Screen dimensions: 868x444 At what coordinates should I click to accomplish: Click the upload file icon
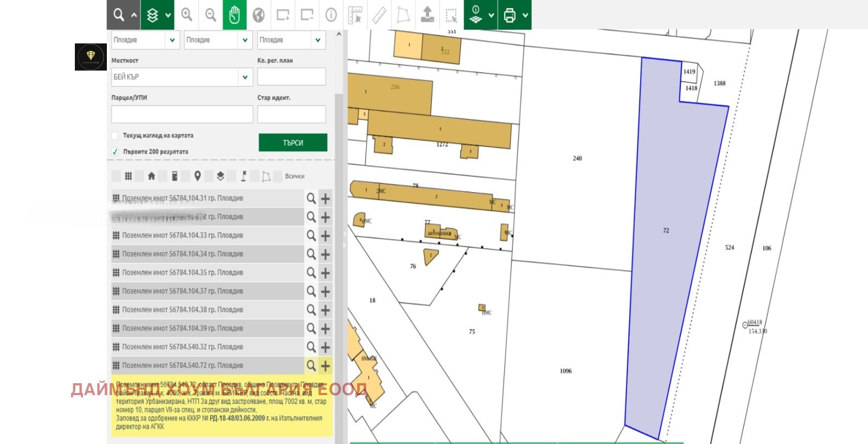coord(427,15)
